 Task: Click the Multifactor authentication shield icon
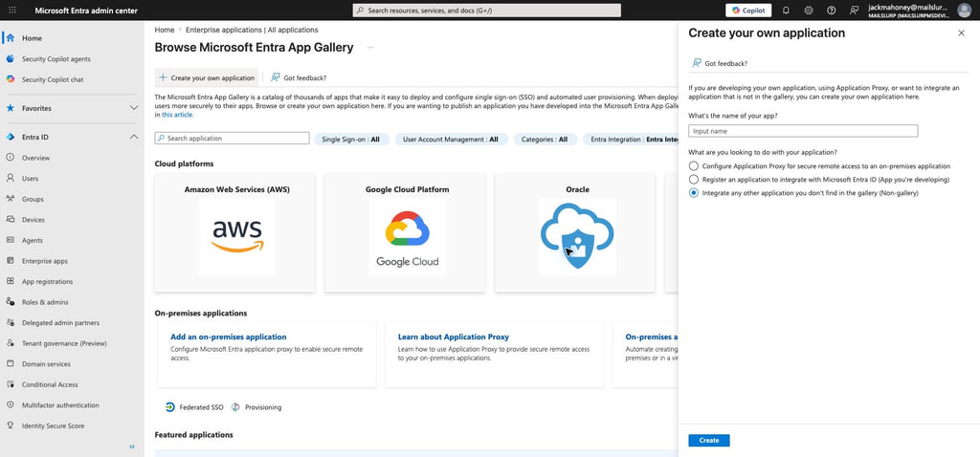click(x=10, y=405)
